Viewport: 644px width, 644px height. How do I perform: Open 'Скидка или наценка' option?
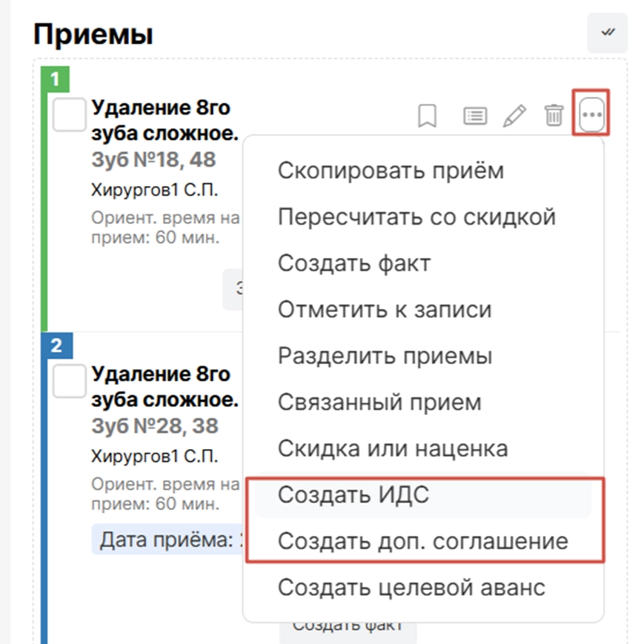tap(393, 448)
